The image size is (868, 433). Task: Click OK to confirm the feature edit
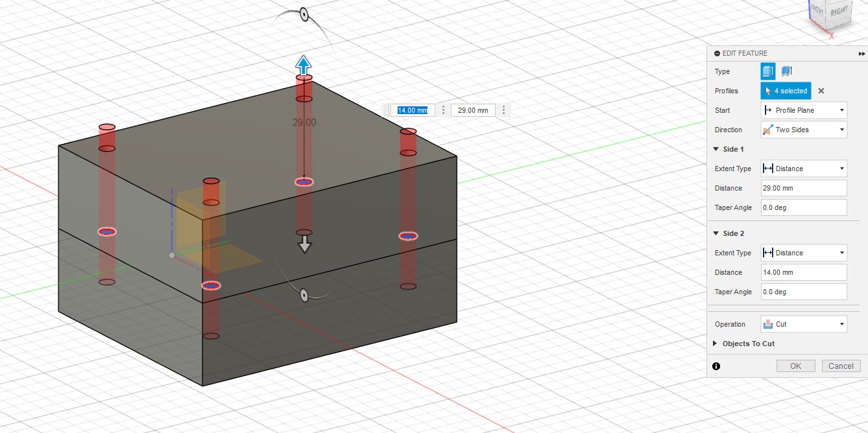pos(795,366)
